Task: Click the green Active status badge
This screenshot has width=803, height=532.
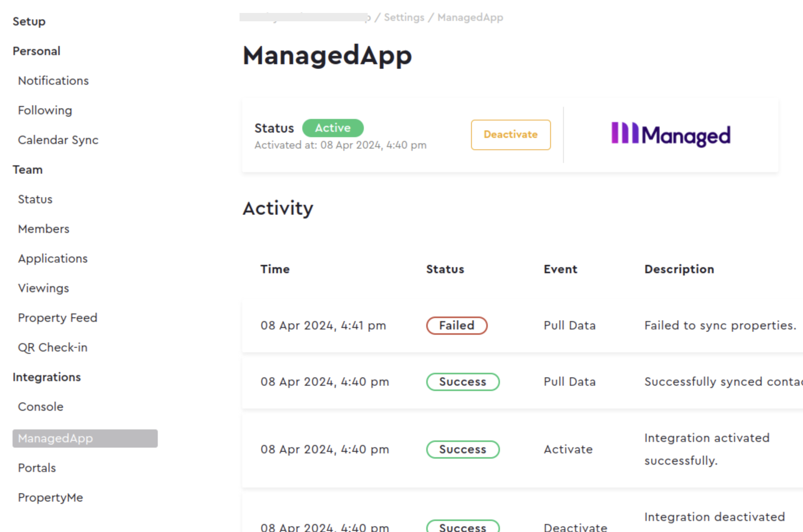Action: pyautogui.click(x=333, y=128)
